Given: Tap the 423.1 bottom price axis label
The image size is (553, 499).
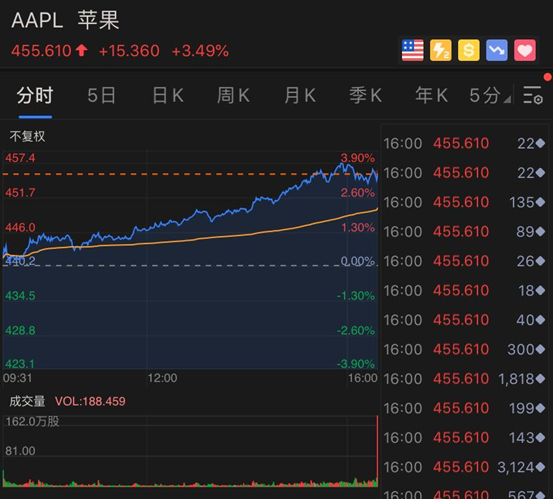Looking at the screenshot, I should [20, 364].
